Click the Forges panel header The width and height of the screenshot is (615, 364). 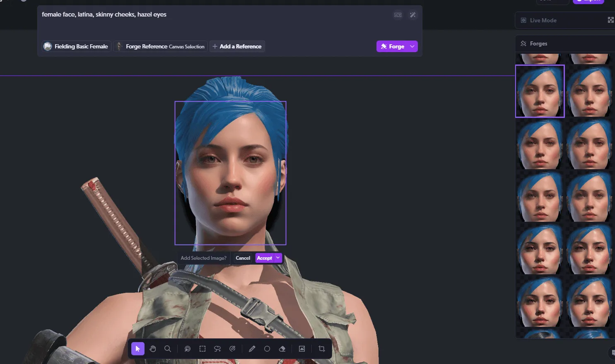[x=538, y=43]
